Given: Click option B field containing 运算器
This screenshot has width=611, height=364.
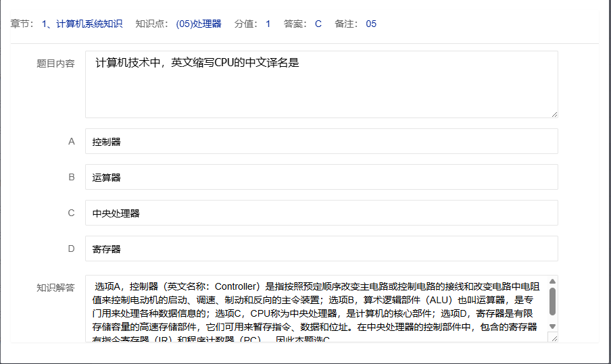Looking at the screenshot, I should click(x=321, y=178).
